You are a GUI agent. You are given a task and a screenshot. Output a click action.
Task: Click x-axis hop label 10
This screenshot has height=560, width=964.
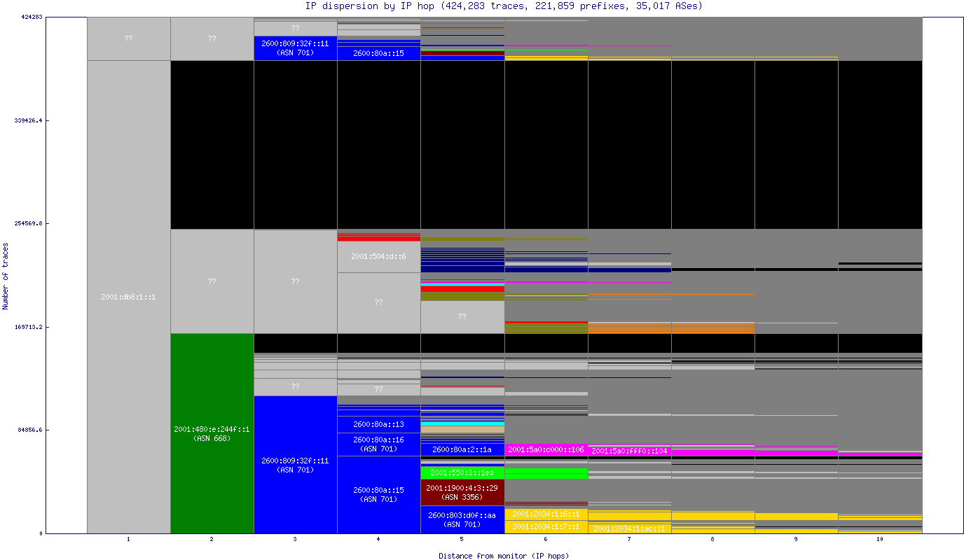click(880, 540)
